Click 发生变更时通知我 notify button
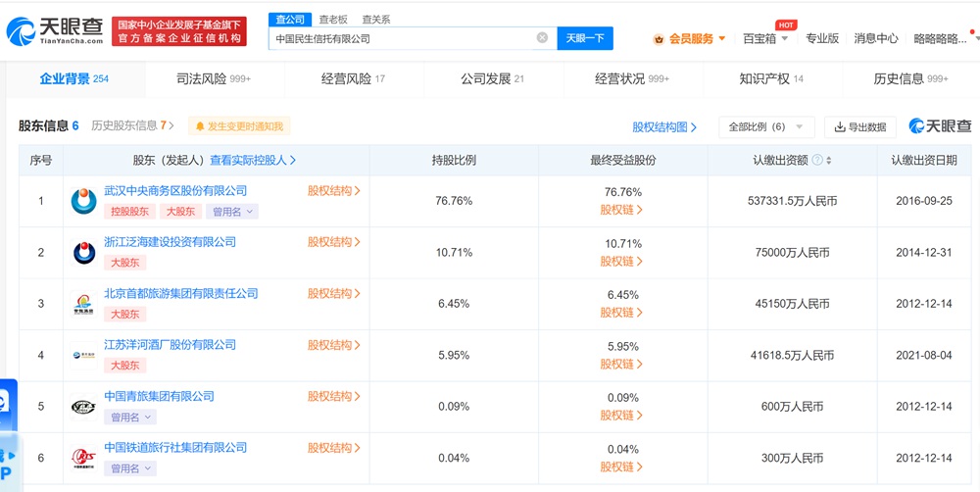 (x=239, y=126)
